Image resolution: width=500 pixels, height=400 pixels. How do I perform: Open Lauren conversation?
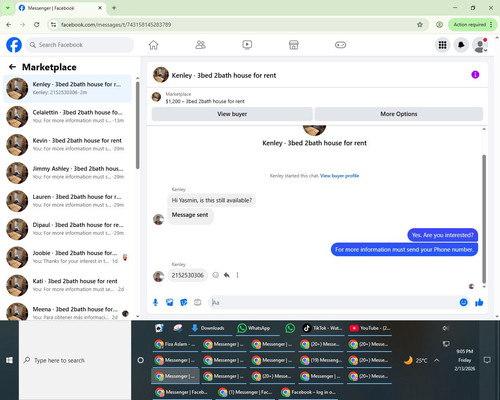coord(68,201)
